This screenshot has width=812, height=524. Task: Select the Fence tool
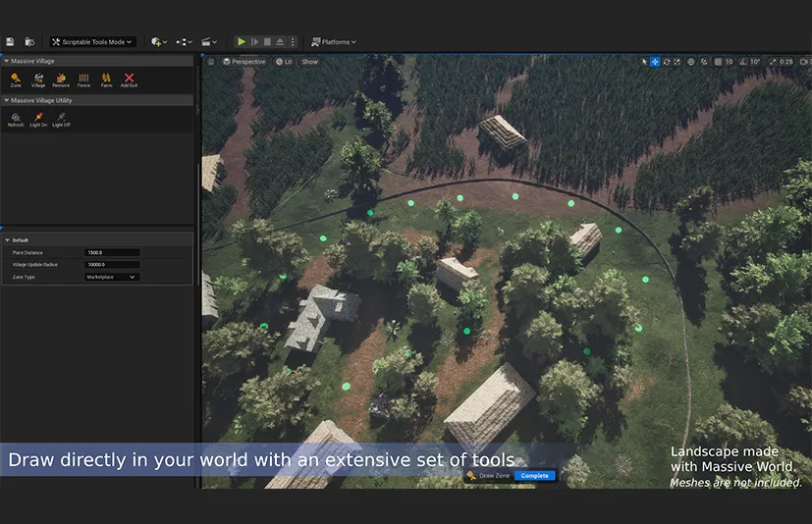(x=83, y=79)
